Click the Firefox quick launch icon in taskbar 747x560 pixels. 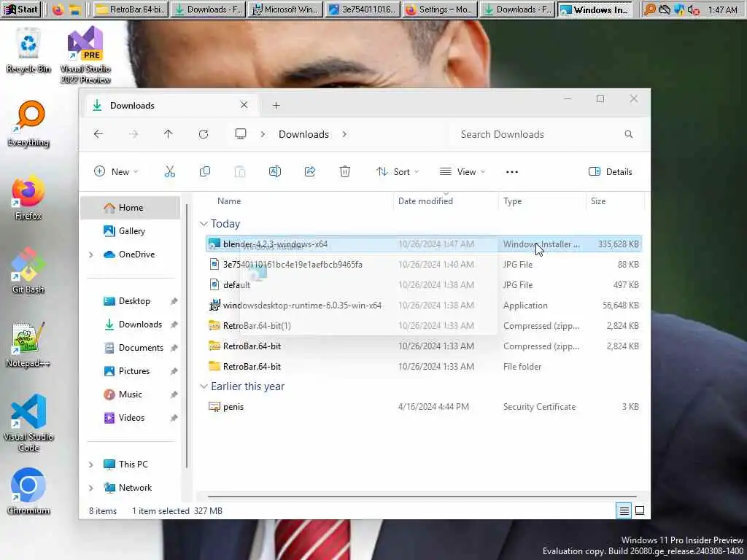[58, 9]
